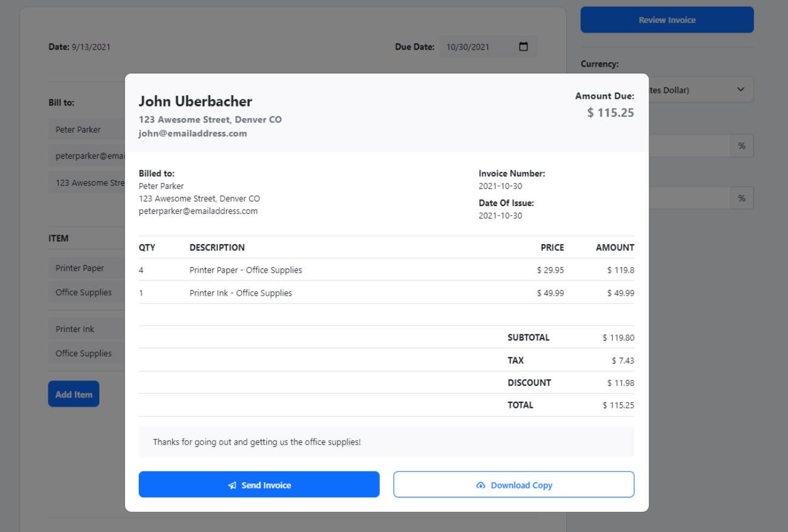This screenshot has width=788, height=532.
Task: Download a copy of the invoice
Action: [x=513, y=485]
